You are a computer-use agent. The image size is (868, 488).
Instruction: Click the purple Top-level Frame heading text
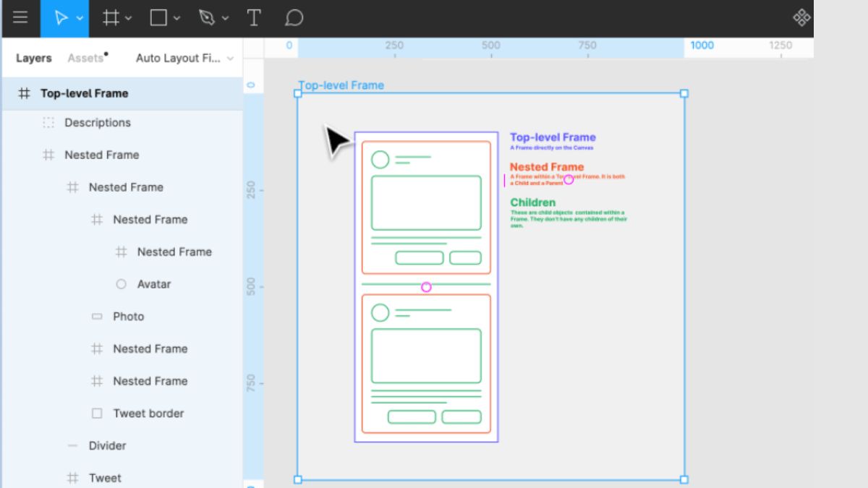point(553,137)
